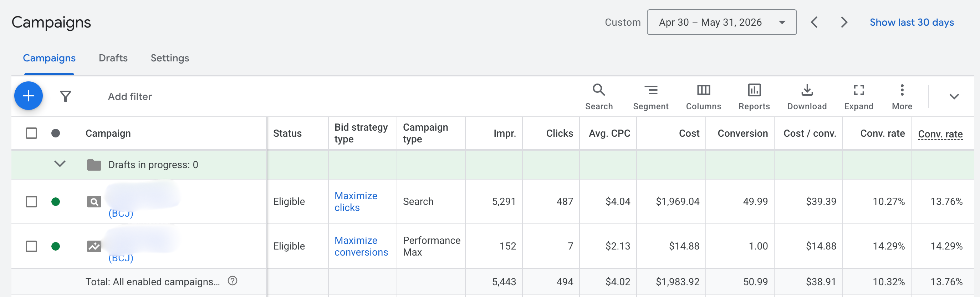Open the More three-dot menu
This screenshot has width=980, height=297.
(x=902, y=97)
